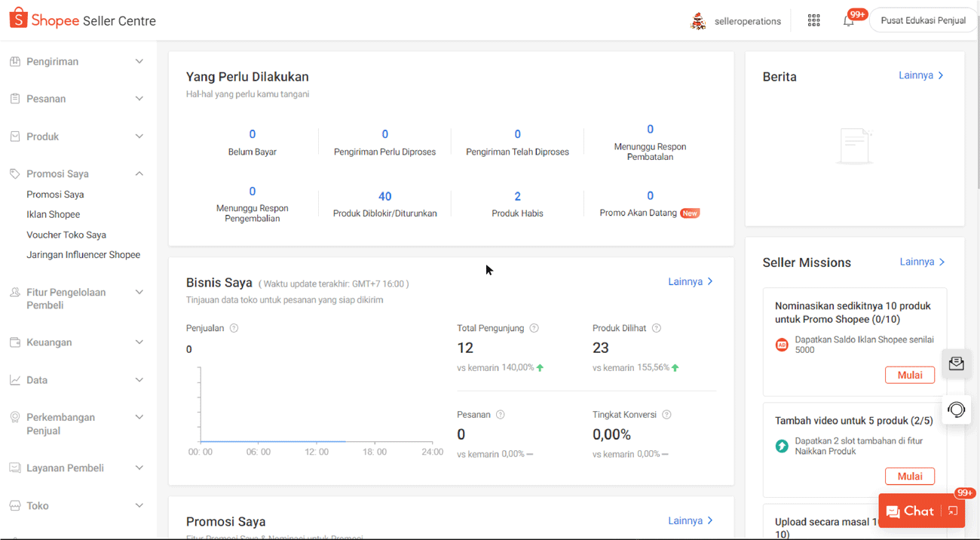Screen dimensions: 980x540
Task: Click the mail inbox icon on right edge
Action: pos(956,364)
